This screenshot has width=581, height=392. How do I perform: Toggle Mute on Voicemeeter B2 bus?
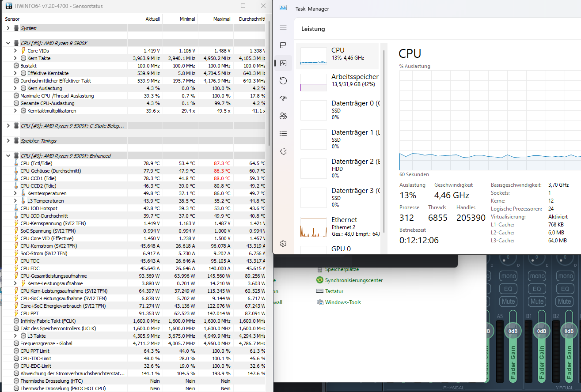coord(565,302)
